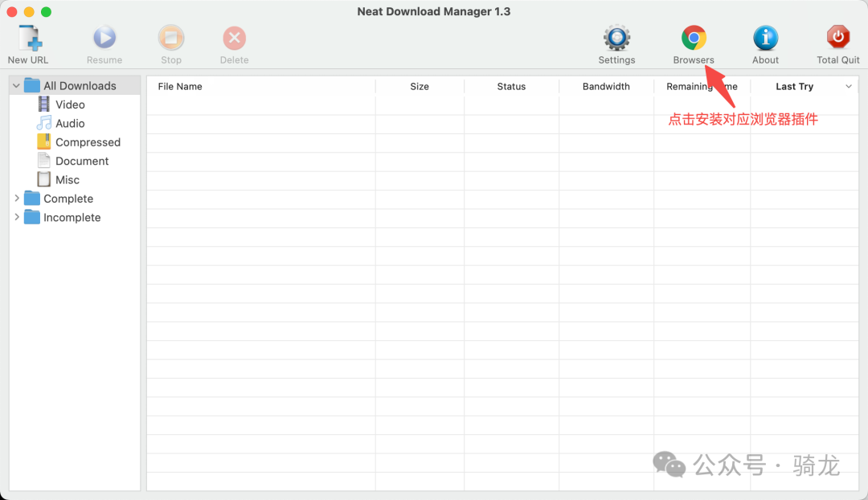Open Browsers Chrome icon
This screenshot has height=500, width=868.
(694, 39)
